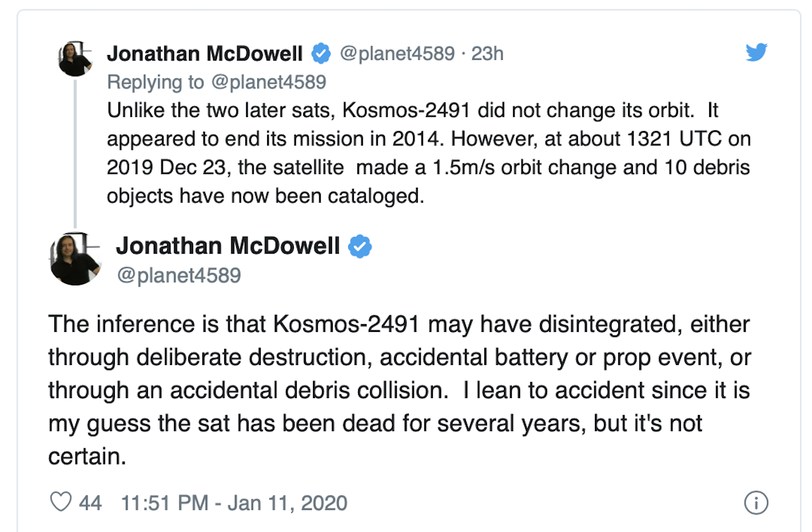Click the reply tweet text about Kosmos-2491 orbit
Image resolution: width=812 pixels, height=532 pixels.
click(x=429, y=153)
